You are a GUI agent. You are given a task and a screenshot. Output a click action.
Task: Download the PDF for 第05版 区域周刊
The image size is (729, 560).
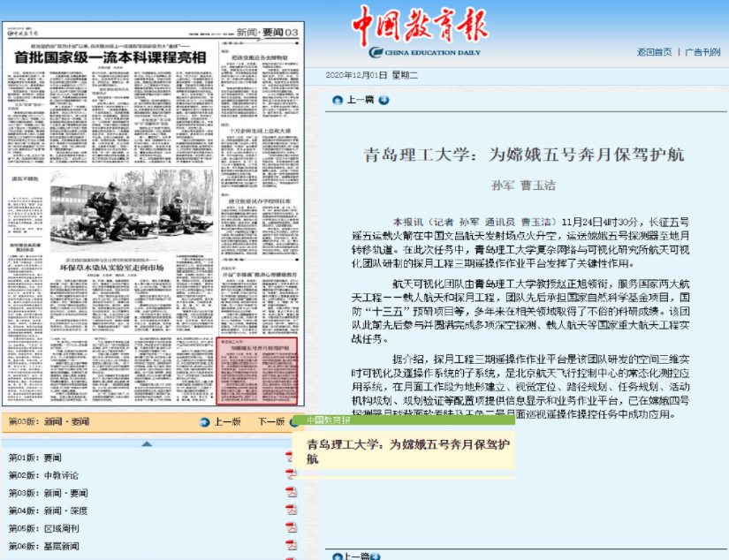pos(291,527)
